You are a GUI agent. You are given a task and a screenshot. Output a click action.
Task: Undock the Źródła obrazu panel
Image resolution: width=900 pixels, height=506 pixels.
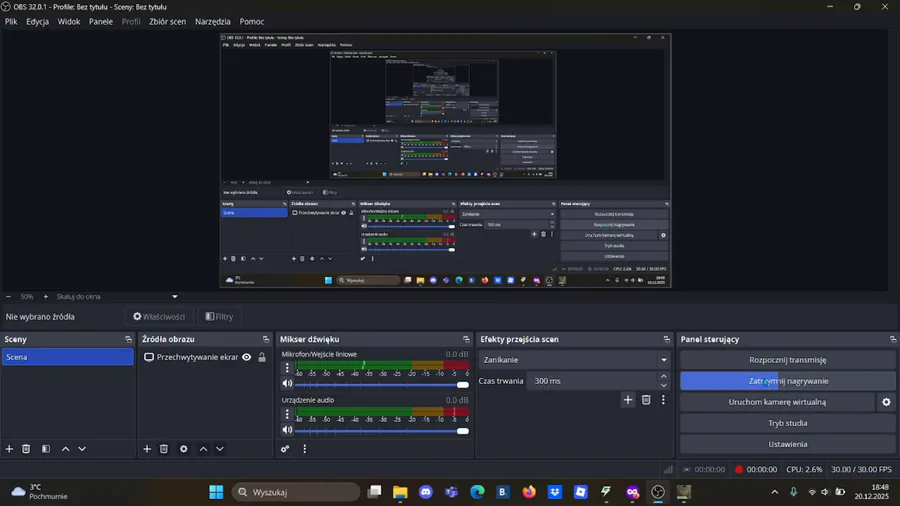click(x=266, y=339)
